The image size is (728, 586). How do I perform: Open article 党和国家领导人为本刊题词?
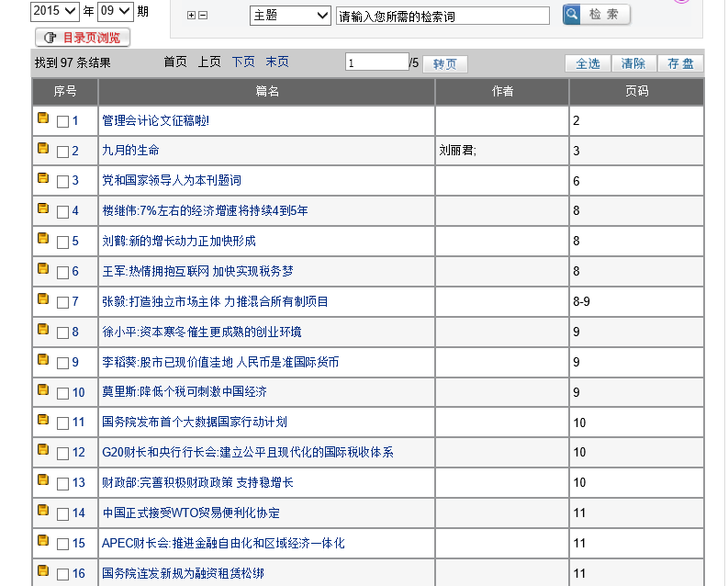172,181
